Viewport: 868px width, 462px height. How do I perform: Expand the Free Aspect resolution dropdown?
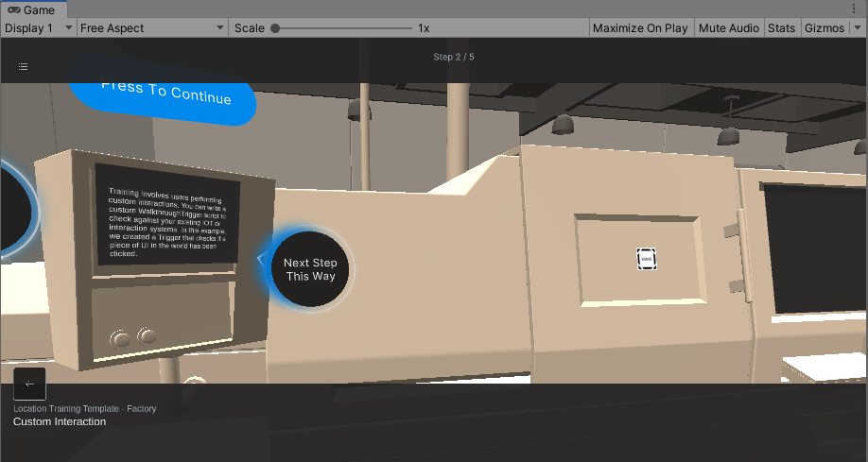click(151, 28)
